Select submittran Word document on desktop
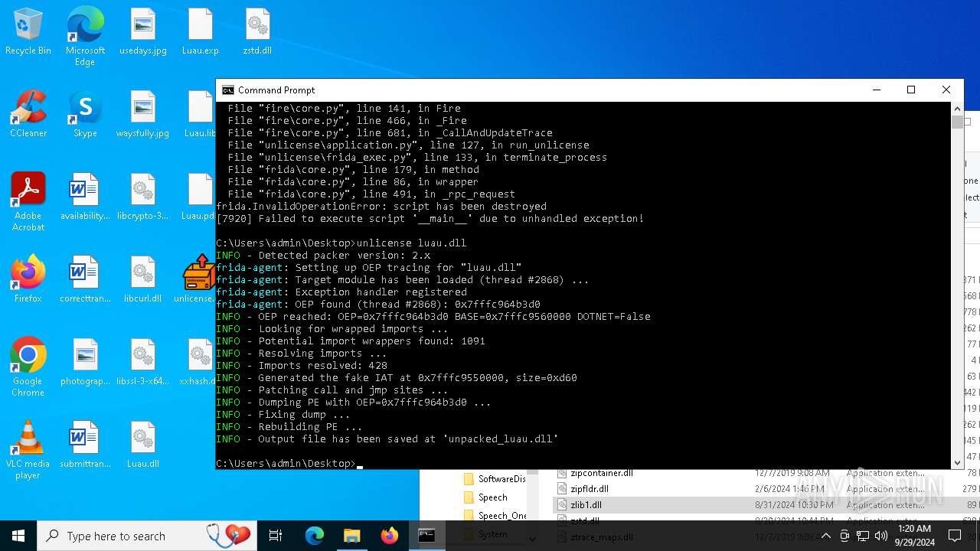The image size is (980, 551). pos(85,445)
